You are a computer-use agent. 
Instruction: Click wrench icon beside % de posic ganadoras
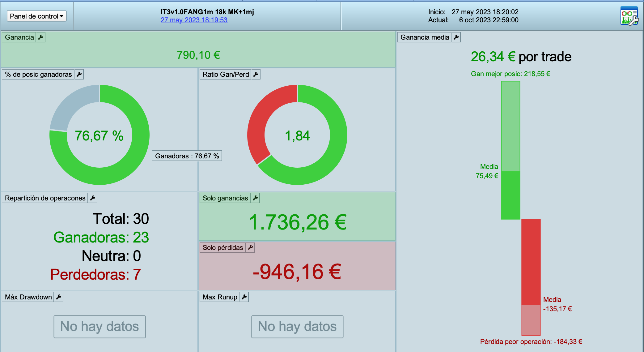click(x=79, y=75)
